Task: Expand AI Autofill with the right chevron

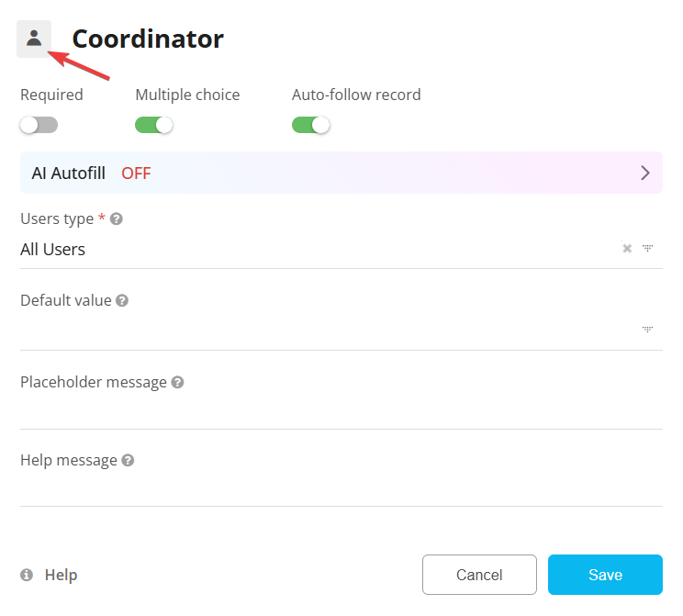Action: pos(645,173)
